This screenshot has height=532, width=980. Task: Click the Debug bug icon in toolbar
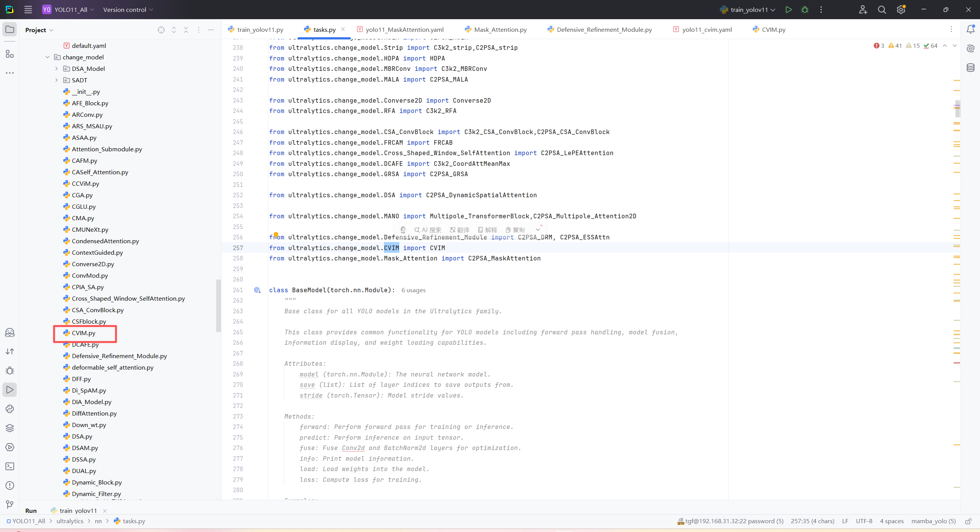pos(805,10)
